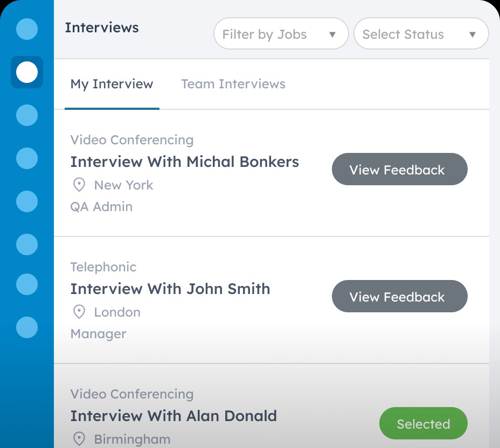Image resolution: width=500 pixels, height=448 pixels.
Task: View Feedback for Michal Bonkers interview
Action: point(399,169)
